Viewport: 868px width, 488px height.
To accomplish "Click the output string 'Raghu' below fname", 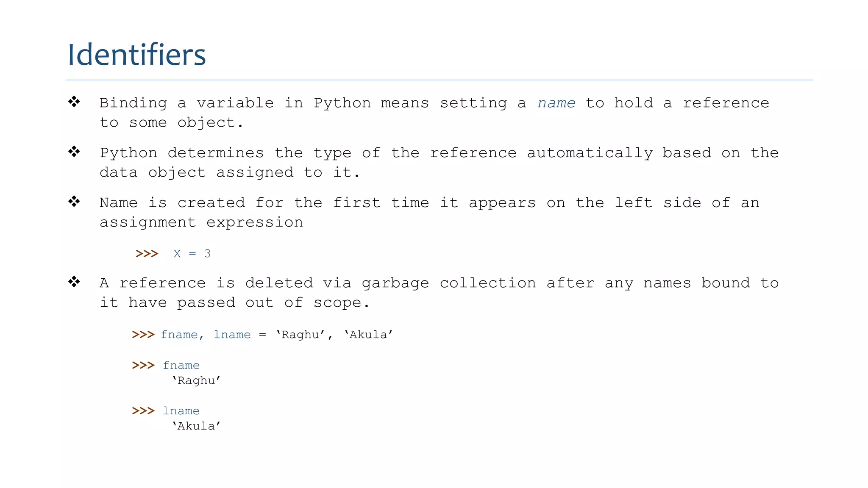I will click(x=196, y=380).
